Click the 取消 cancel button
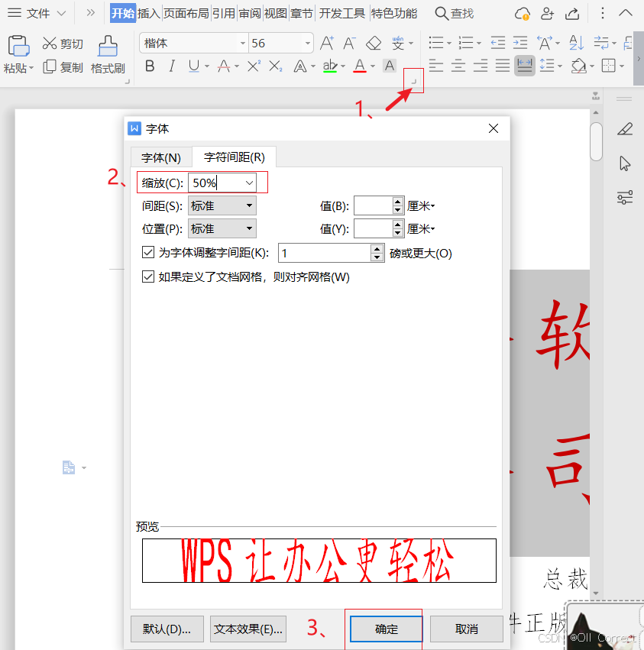644x650 pixels. click(467, 629)
